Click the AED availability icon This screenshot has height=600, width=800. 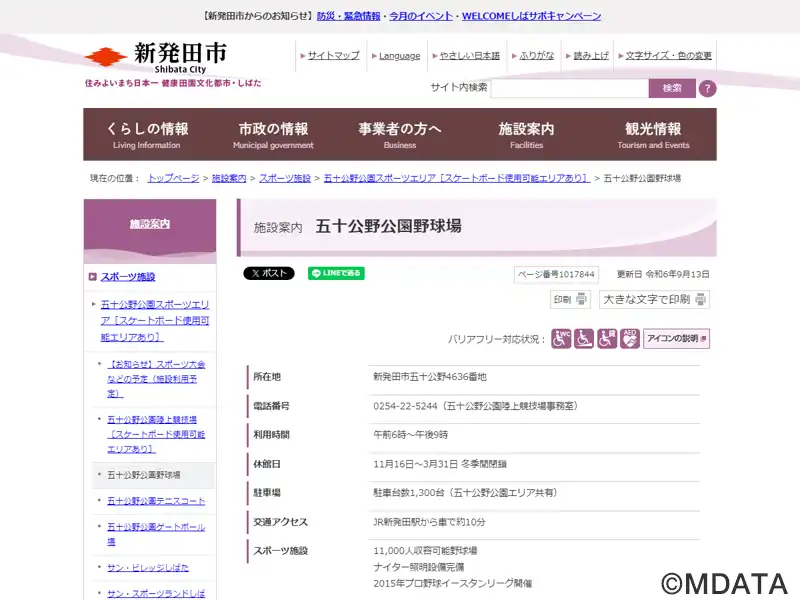[x=630, y=339]
